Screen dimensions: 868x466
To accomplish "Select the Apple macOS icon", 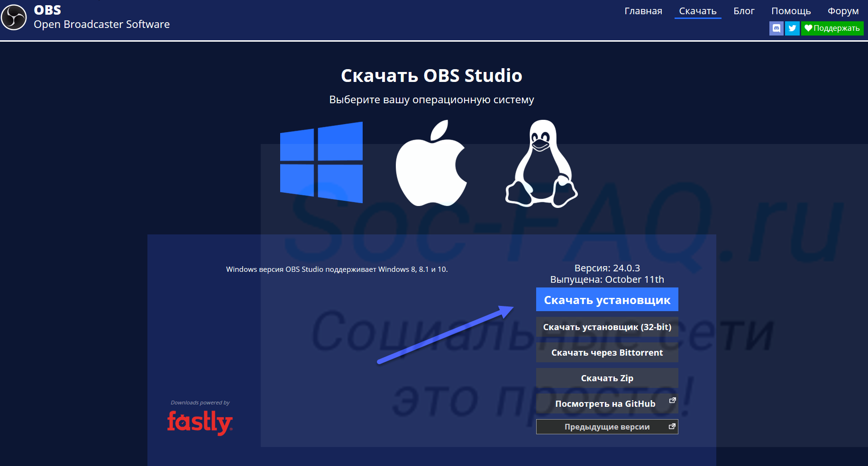I will tap(431, 163).
